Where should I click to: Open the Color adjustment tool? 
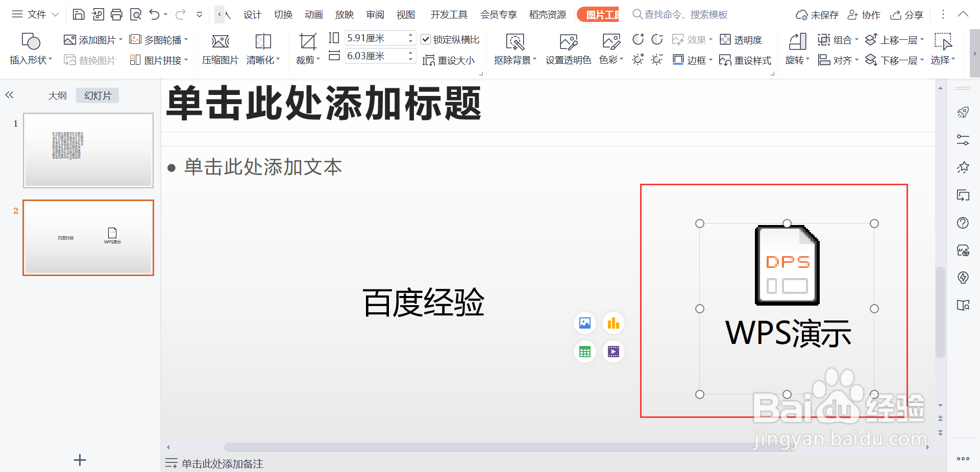click(611, 49)
